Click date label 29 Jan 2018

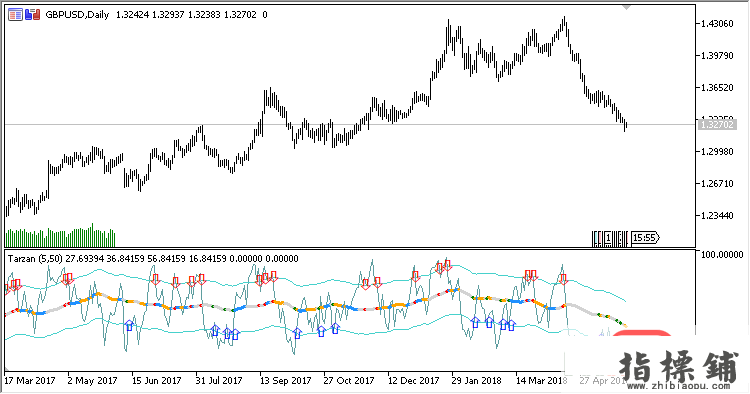[x=477, y=381]
